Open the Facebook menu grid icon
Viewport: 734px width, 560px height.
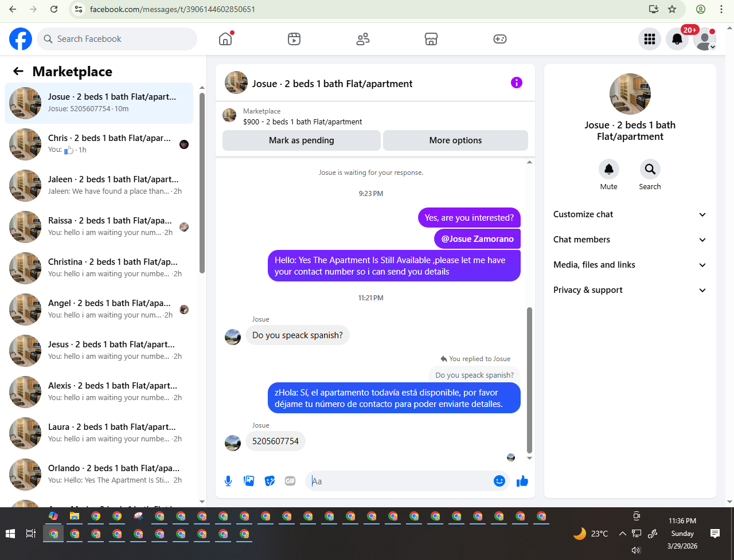650,39
